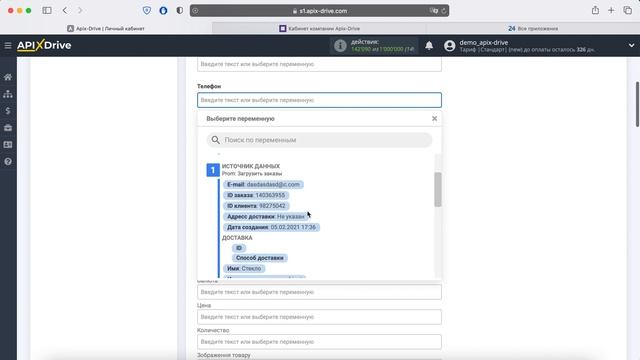Open the connections hierarchy icon in sidebar
This screenshot has width=640, height=360.
click(8, 94)
